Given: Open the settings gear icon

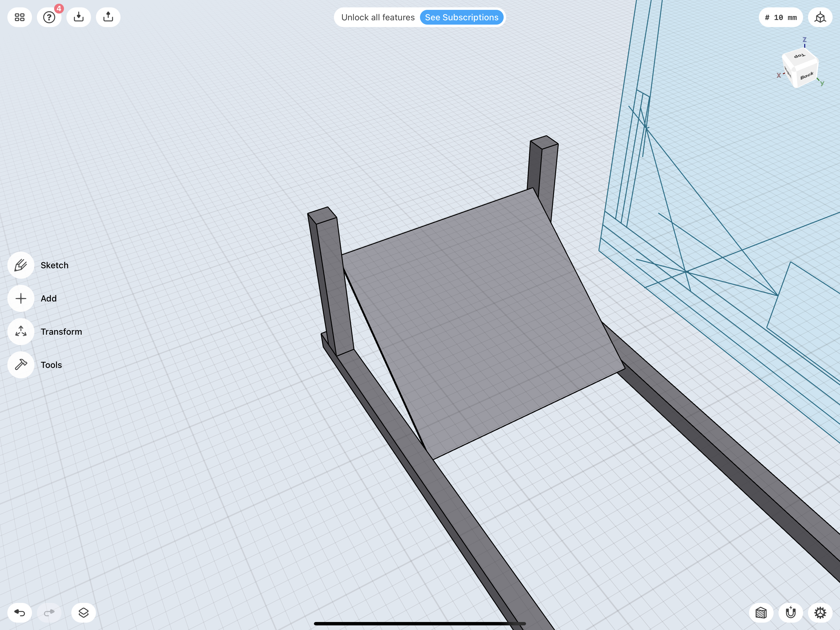Looking at the screenshot, I should (820, 612).
